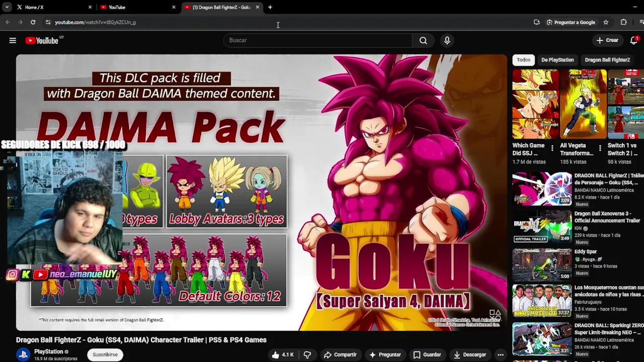The image size is (644, 362).
Task: Click the Suscribirse button
Action: pyautogui.click(x=105, y=354)
